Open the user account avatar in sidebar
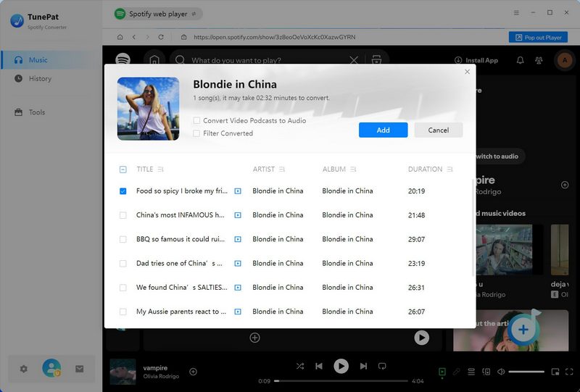 coord(51,368)
